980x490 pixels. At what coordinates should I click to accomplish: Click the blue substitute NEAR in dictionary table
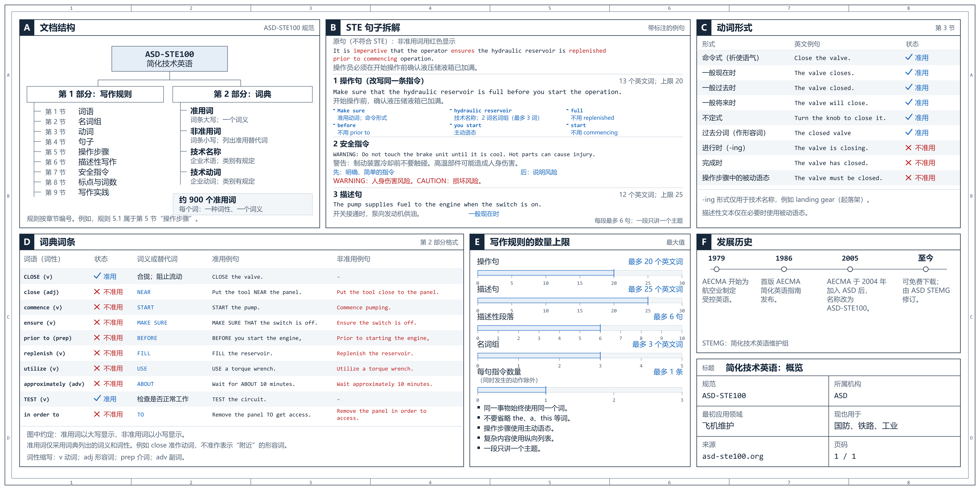(144, 292)
